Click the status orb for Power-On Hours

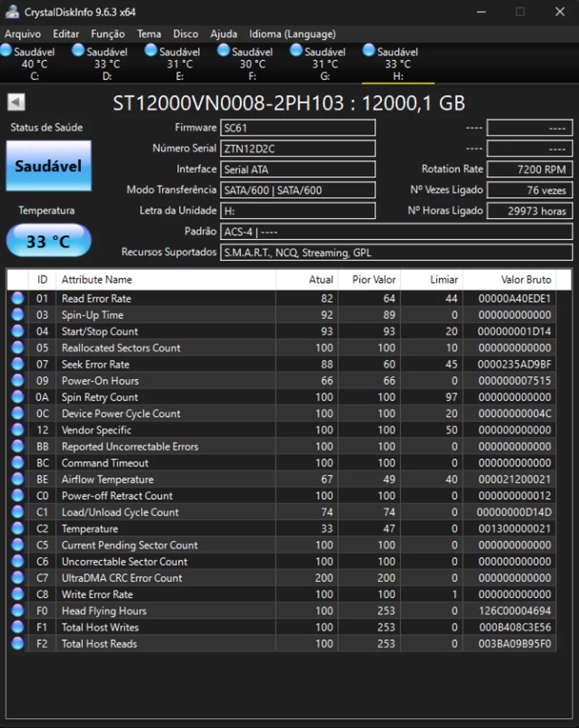click(x=18, y=380)
